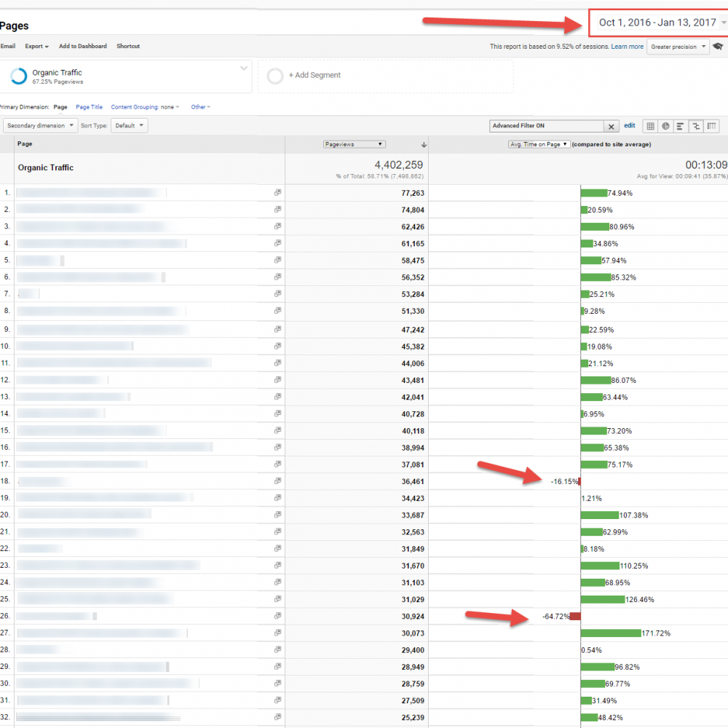This screenshot has width=728, height=728.
Task: Select the 77,263 pageviews cell
Action: pos(413,193)
